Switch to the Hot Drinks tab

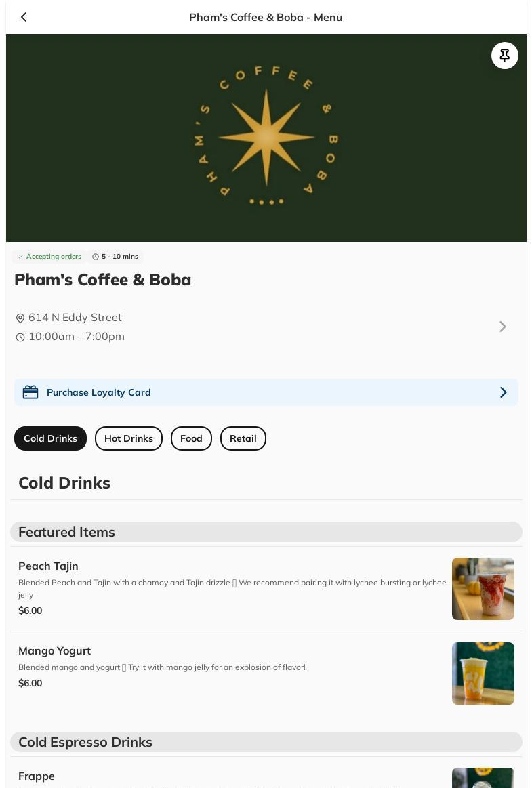[x=129, y=438]
